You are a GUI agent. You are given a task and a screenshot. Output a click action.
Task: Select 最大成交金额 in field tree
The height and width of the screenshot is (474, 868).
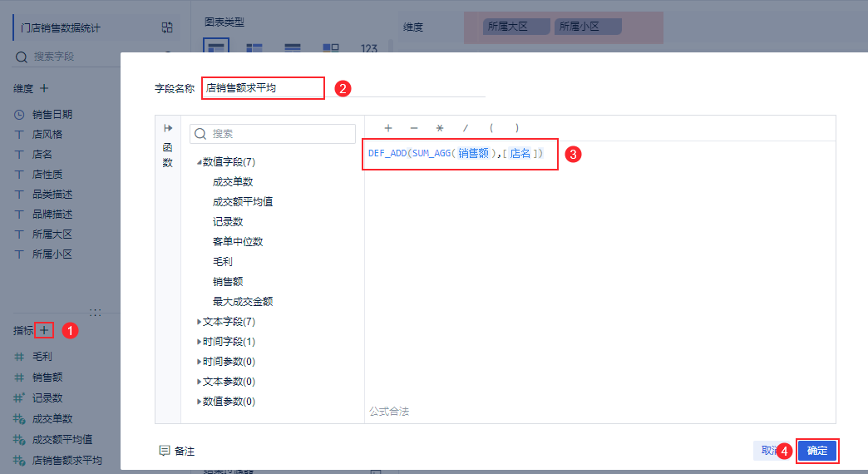point(243,301)
